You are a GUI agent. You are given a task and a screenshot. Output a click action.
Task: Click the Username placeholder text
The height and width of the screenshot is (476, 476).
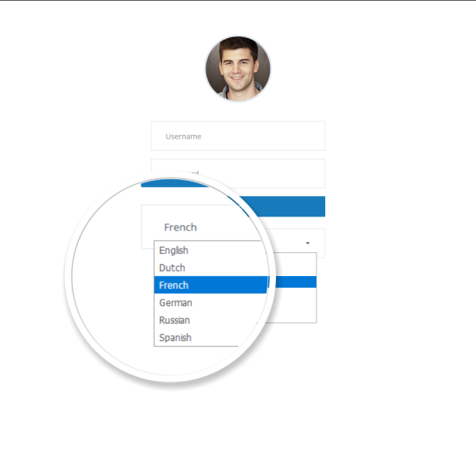(183, 136)
